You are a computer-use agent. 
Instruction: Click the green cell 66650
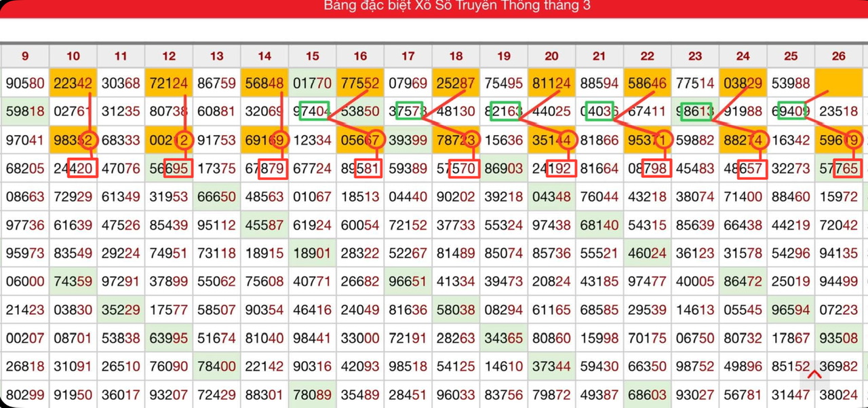[x=216, y=197]
